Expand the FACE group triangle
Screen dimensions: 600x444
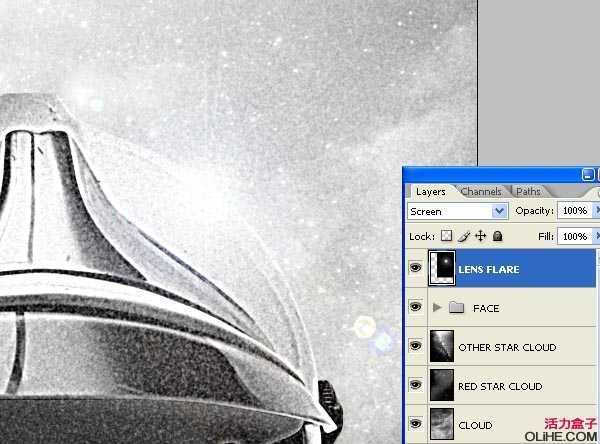(437, 308)
